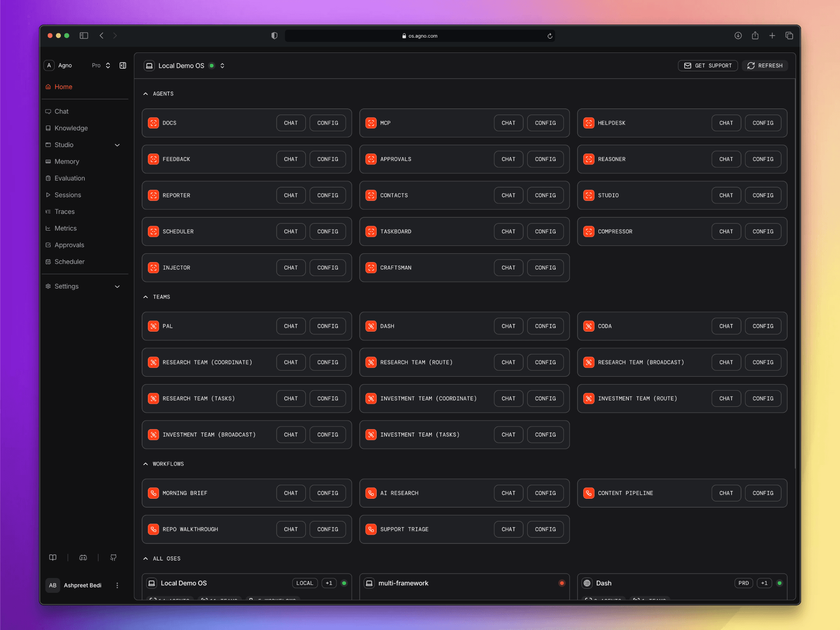
Task: Collapse the TEAMS section
Action: pos(146,297)
